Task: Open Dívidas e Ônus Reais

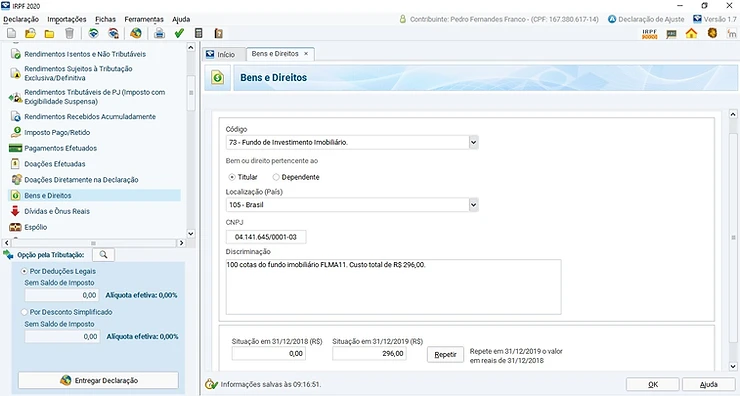Action: (57, 211)
